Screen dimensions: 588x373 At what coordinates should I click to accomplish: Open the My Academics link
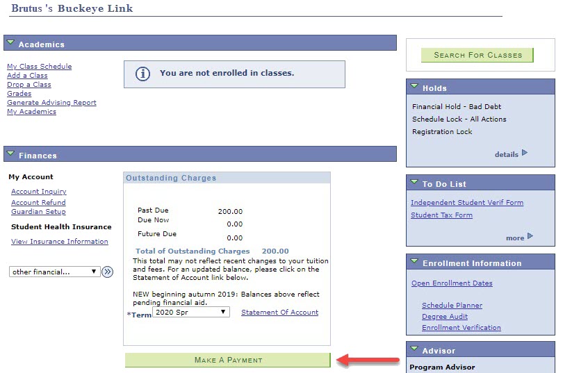pyautogui.click(x=31, y=111)
